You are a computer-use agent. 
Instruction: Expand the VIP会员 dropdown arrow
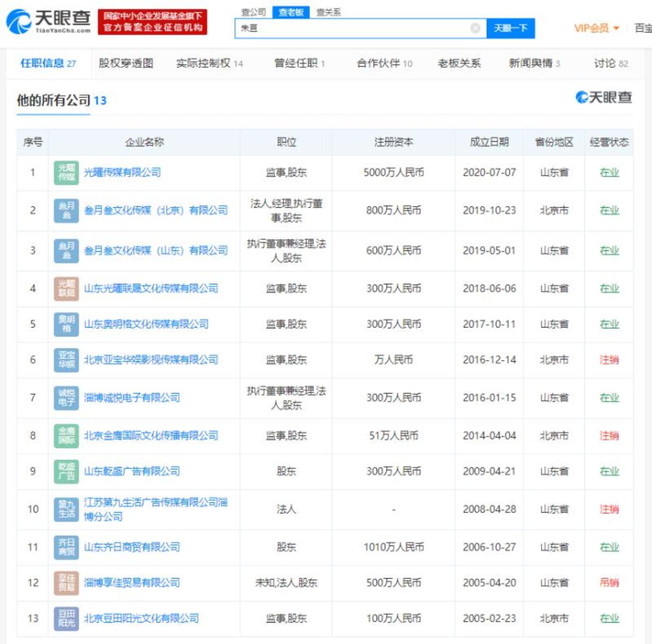(x=616, y=28)
